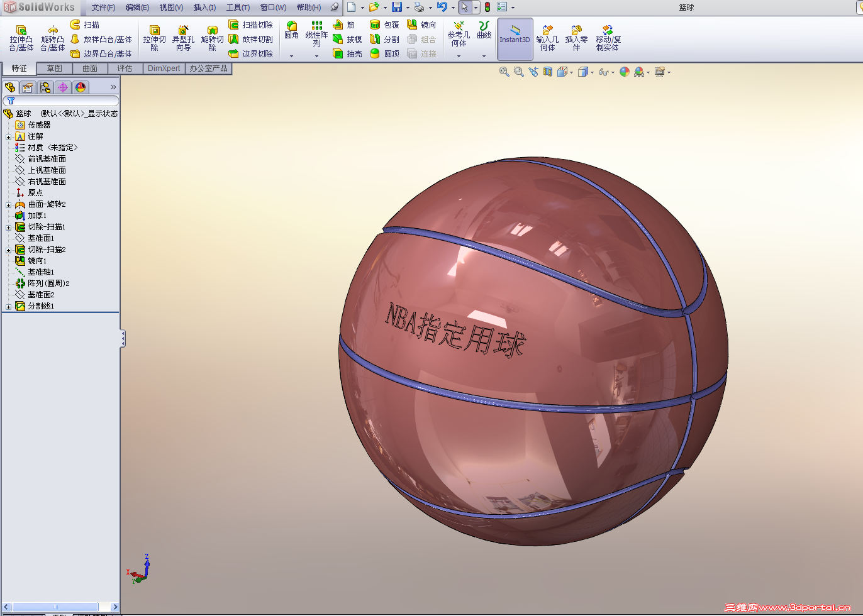Image resolution: width=863 pixels, height=616 pixels.
Task: Choose the 放样凸台/基体 loft tool
Action: [101, 39]
